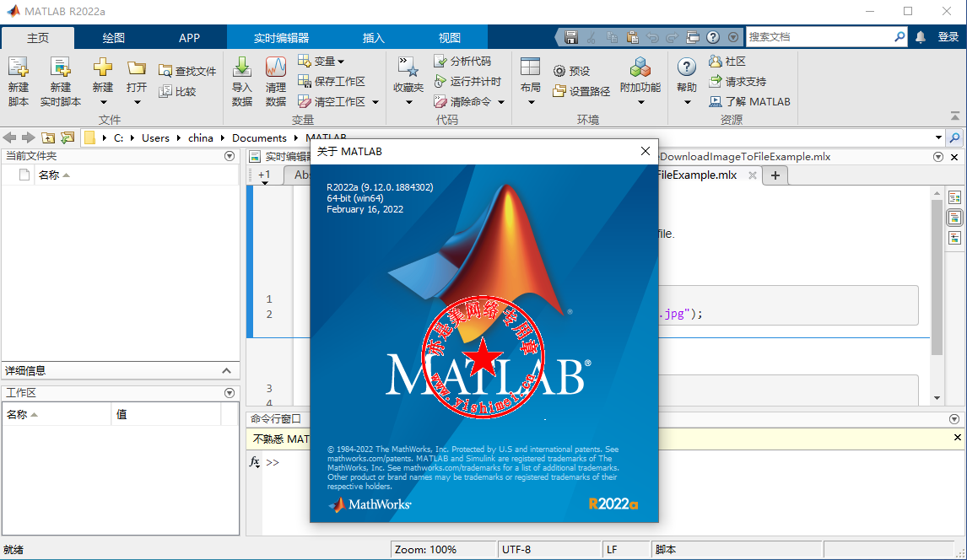This screenshot has height=560, width=967.
Task: Click the New Live Script (新建实时脚本) icon
Action: pos(61,67)
